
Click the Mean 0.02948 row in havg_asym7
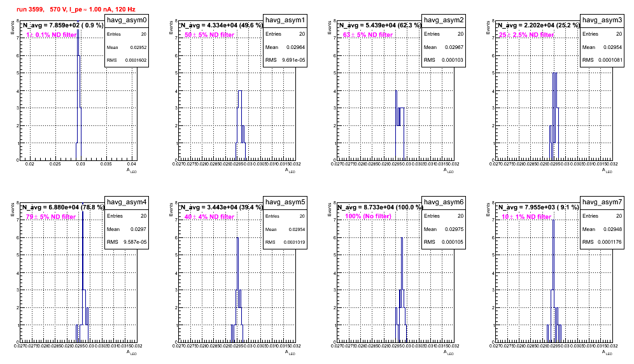click(x=602, y=229)
